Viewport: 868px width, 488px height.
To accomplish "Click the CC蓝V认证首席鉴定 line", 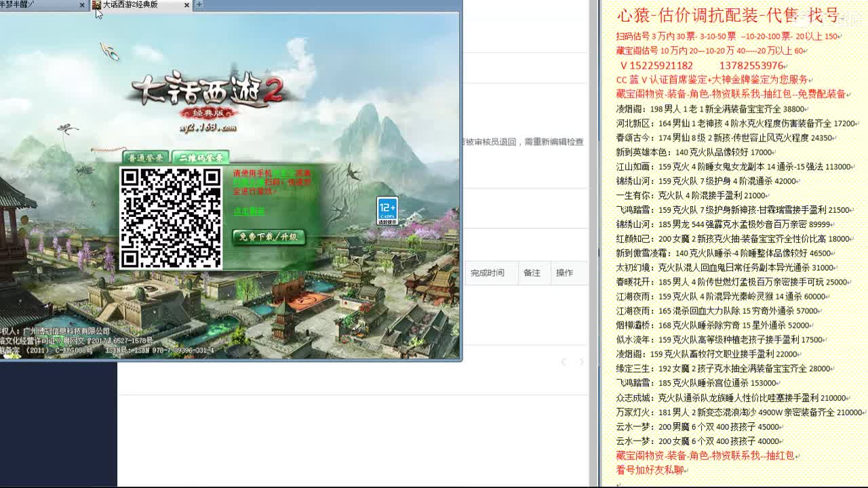I will pos(714,80).
